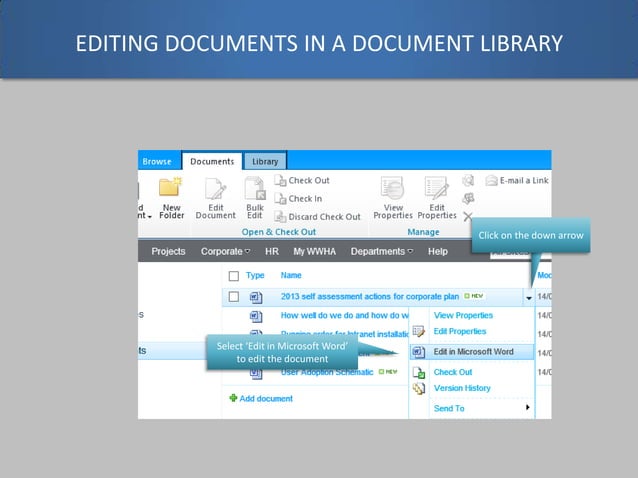The height and width of the screenshot is (478, 638).
Task: Click the Check Out ribbon button
Action: [x=302, y=180]
